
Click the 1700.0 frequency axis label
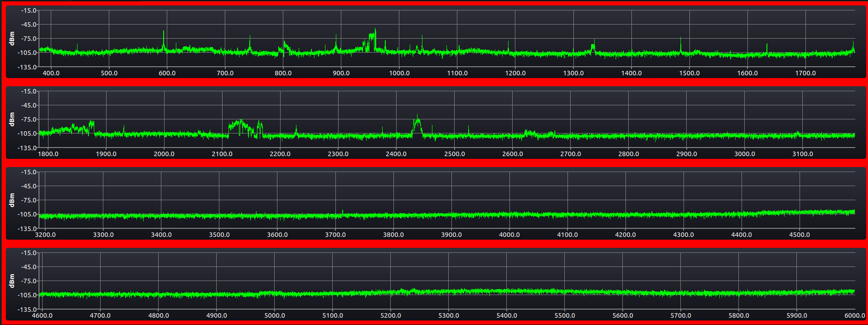point(805,73)
